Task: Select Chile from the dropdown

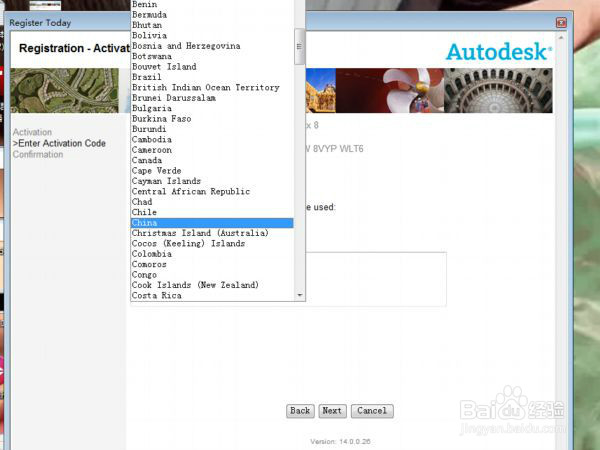Action: [x=212, y=212]
